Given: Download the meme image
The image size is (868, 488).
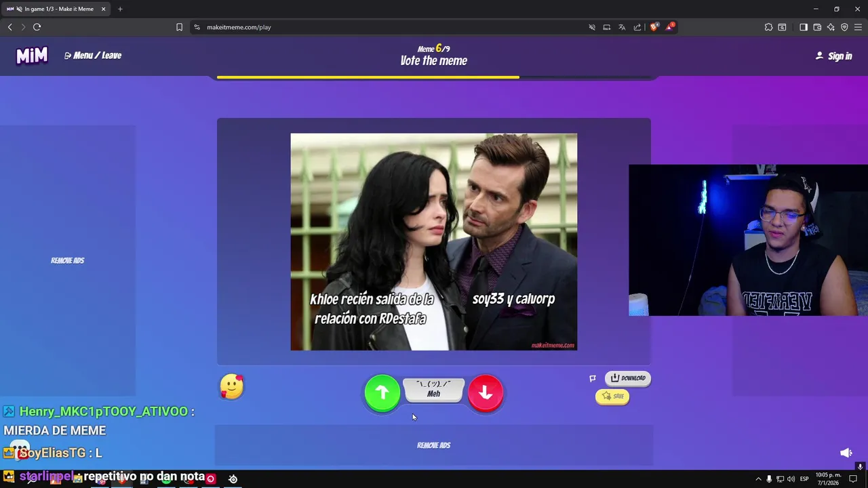Looking at the screenshot, I should point(628,378).
